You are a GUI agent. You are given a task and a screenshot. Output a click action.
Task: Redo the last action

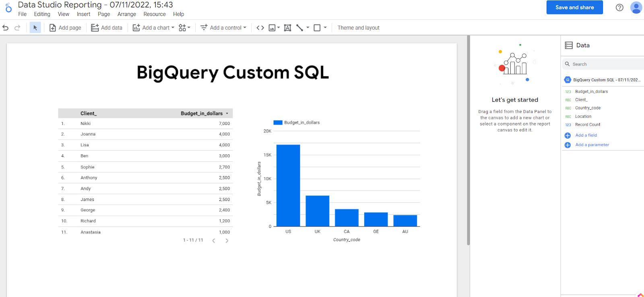point(17,28)
